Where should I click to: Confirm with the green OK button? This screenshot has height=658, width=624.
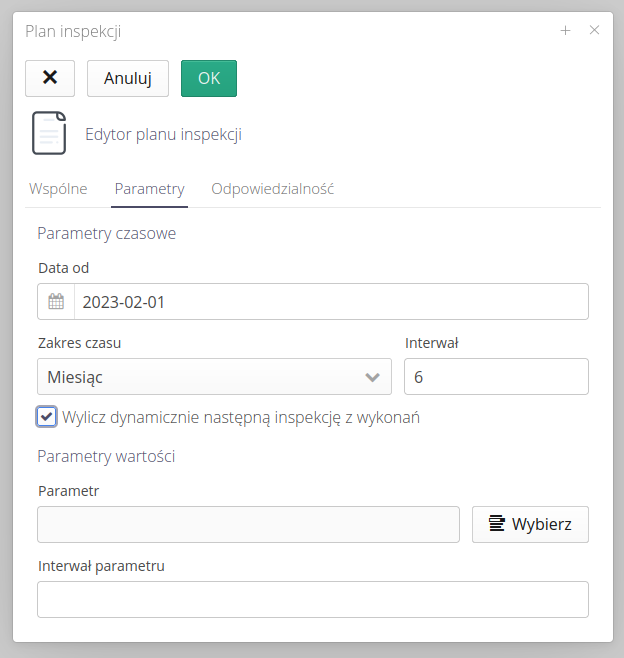pos(208,78)
